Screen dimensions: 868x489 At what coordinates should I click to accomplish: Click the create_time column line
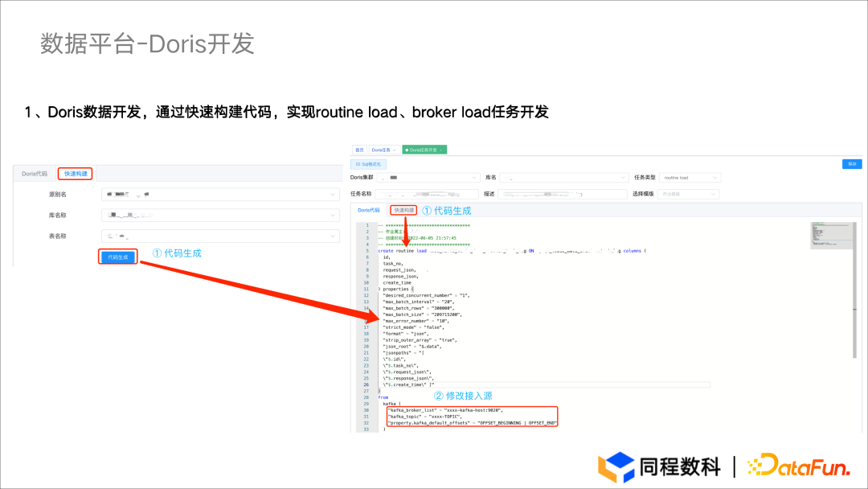[397, 283]
